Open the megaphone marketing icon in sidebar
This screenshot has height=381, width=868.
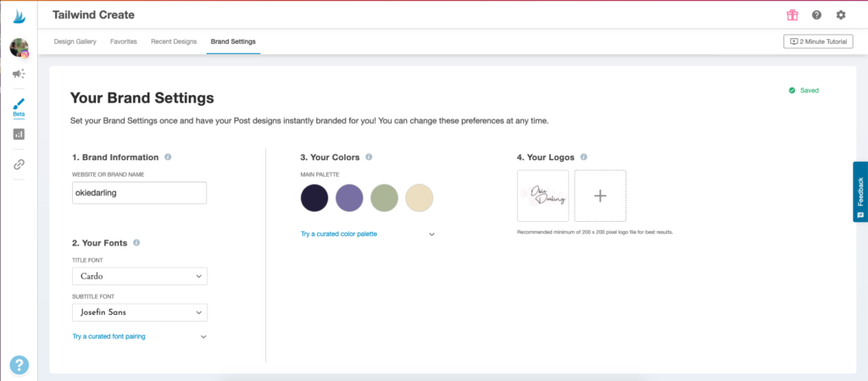point(19,75)
